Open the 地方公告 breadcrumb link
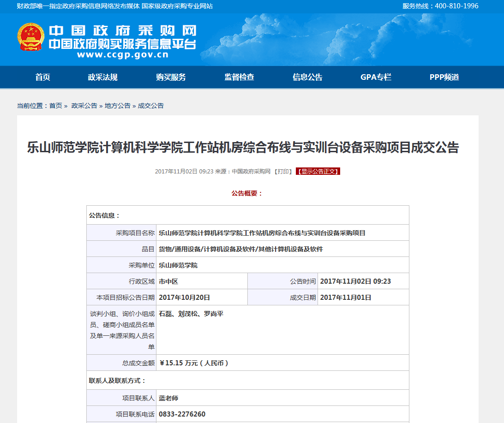The image size is (504, 423). [117, 106]
